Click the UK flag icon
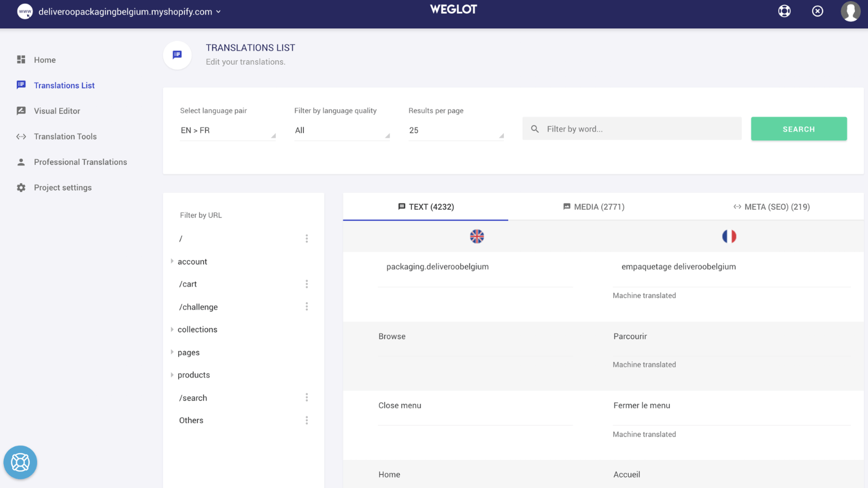Image resolution: width=868 pixels, height=488 pixels. tap(477, 236)
